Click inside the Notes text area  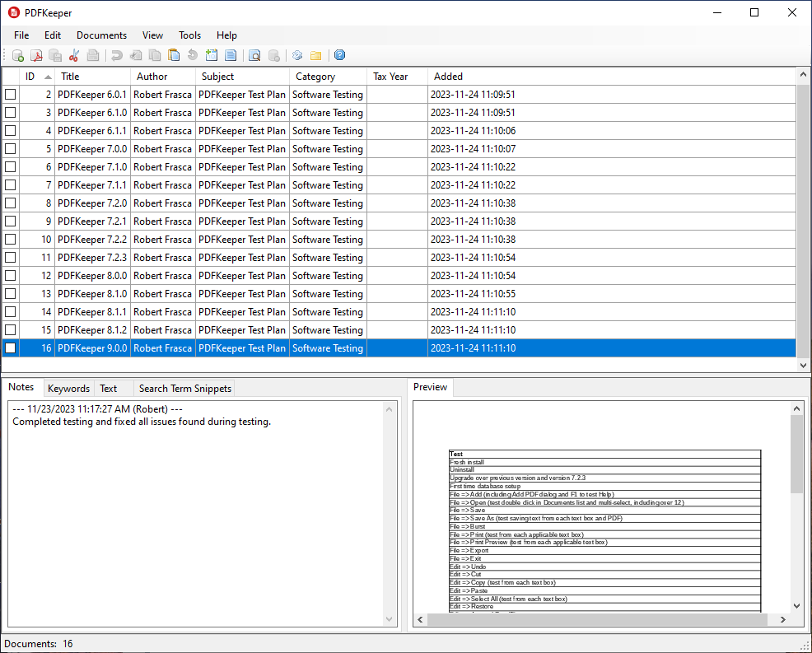pos(197,514)
